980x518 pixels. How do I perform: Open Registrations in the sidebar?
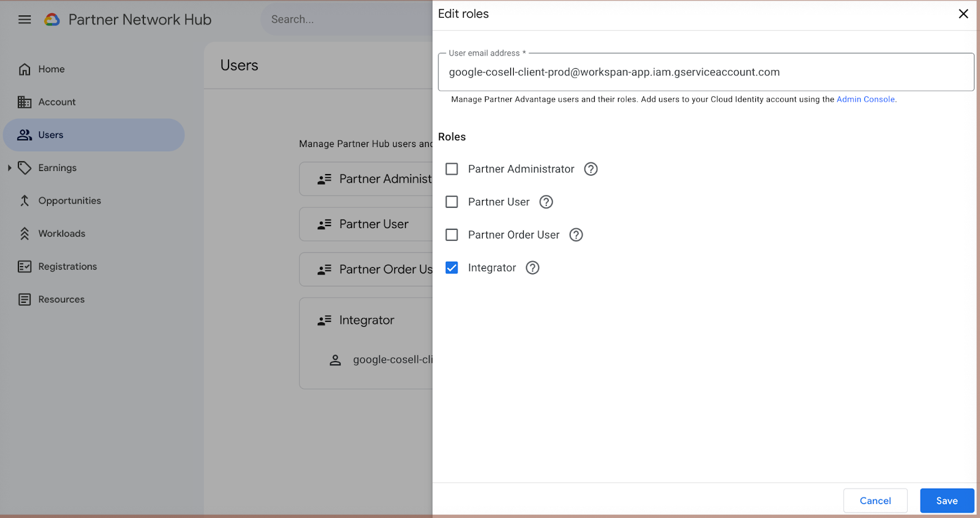coord(94,267)
